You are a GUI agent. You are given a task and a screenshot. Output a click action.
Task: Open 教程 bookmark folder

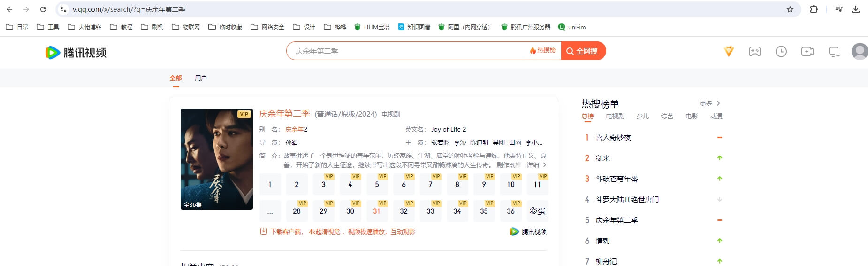click(121, 27)
